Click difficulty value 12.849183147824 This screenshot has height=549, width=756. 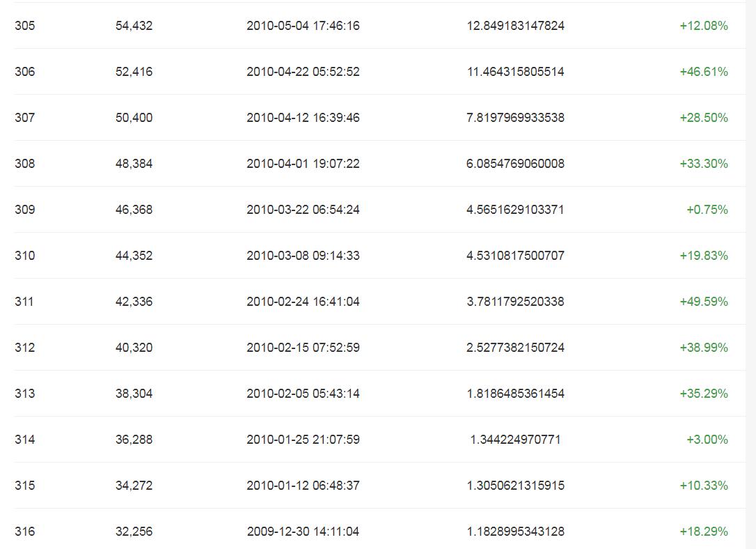515,26
